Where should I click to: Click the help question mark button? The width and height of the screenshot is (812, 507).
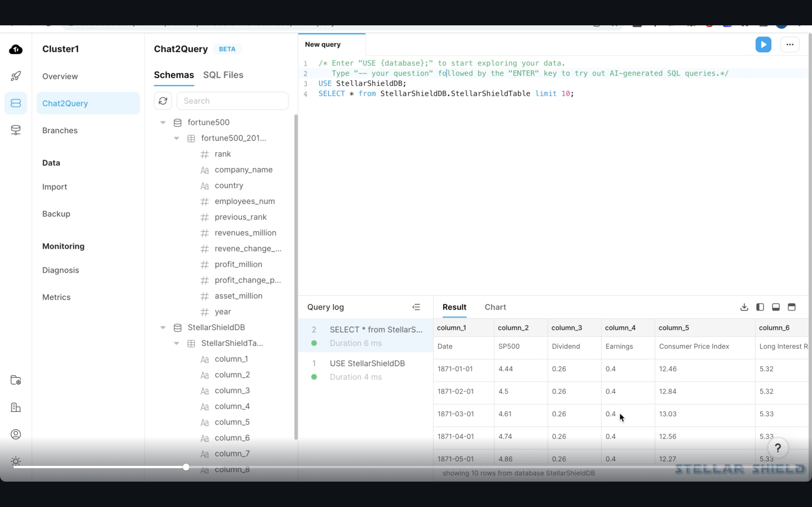(x=778, y=448)
